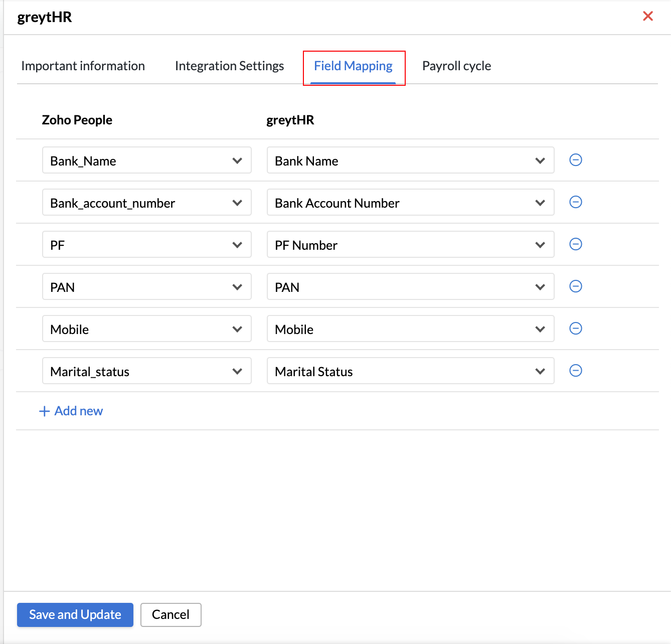Open the Marital Status greytHR dropdown
Viewport: 671px width, 644px height.
[411, 371]
